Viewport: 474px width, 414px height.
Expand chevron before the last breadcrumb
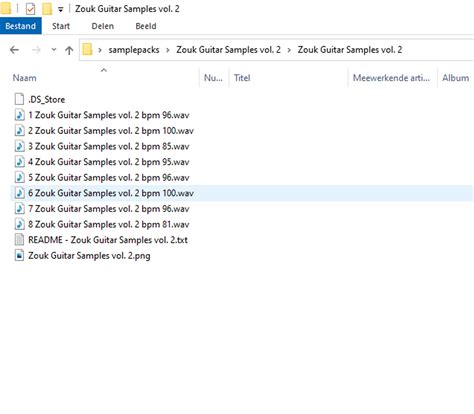tap(289, 50)
